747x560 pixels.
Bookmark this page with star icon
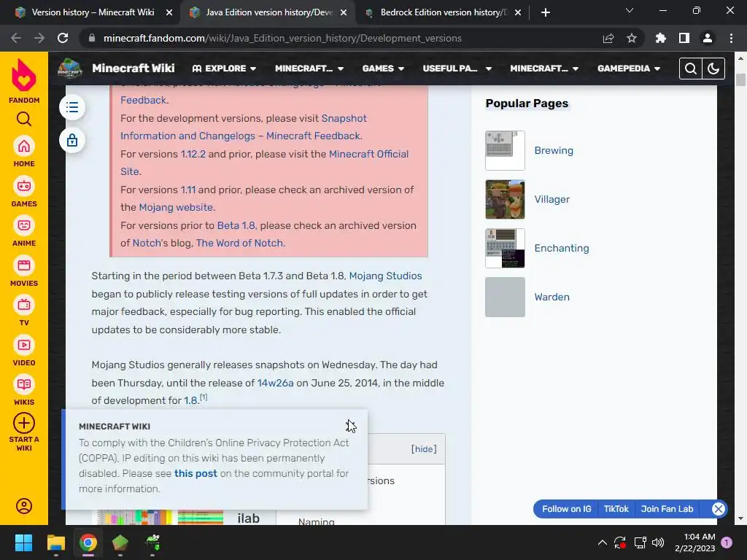coord(632,38)
